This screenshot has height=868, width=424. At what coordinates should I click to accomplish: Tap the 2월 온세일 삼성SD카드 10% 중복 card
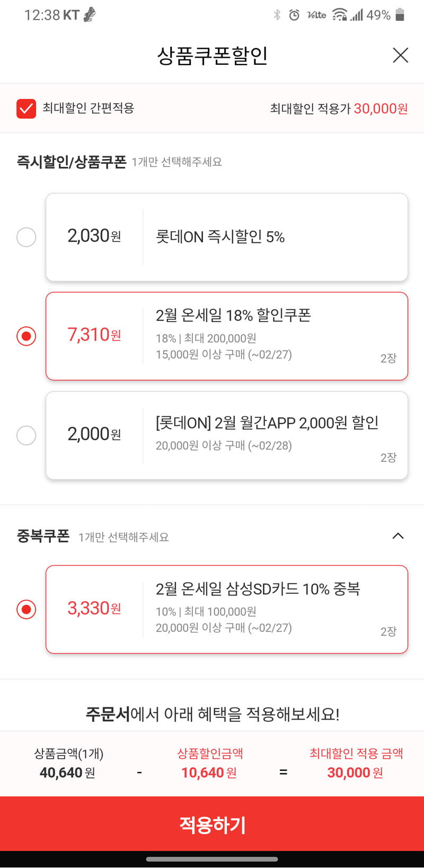(x=227, y=609)
